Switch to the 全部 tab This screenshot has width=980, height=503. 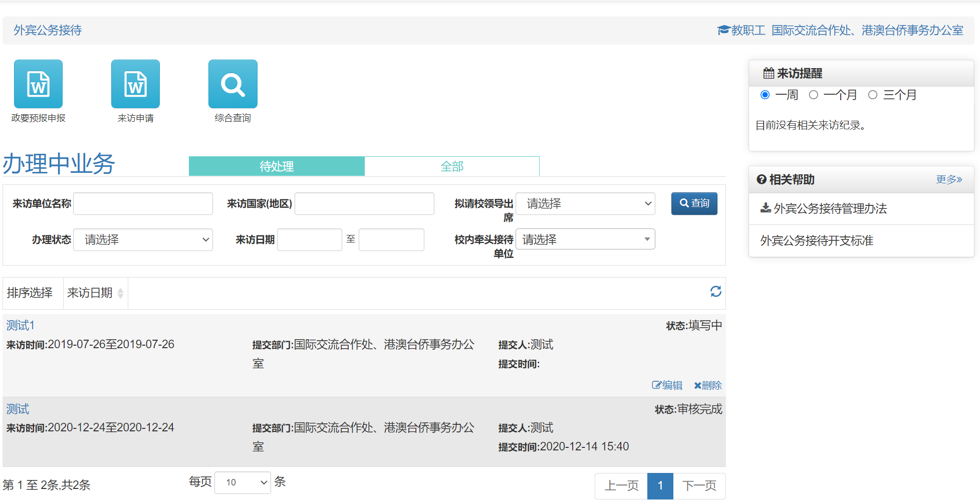452,166
